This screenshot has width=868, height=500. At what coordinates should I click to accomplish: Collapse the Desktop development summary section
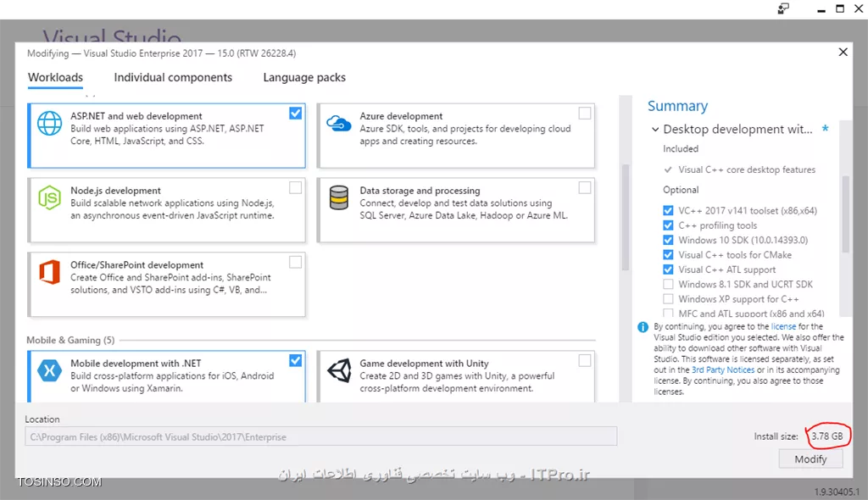(x=655, y=129)
